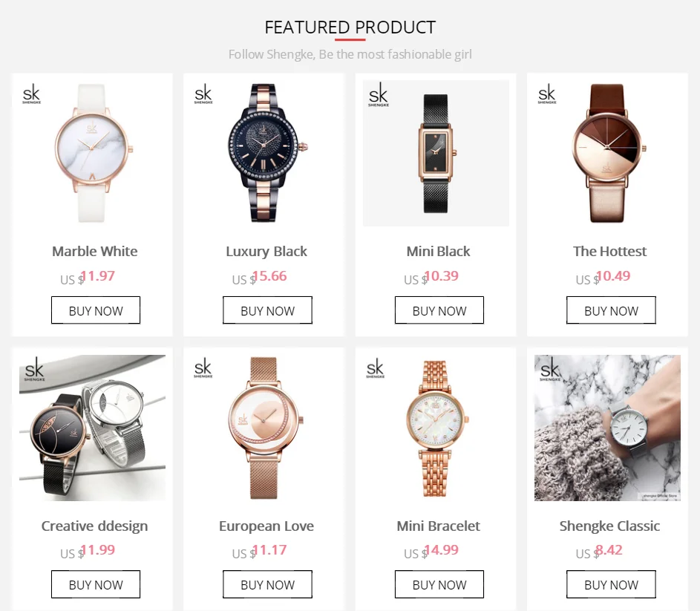Open the Shengke Classic wrist photo
700x611 pixels.
[x=608, y=428]
